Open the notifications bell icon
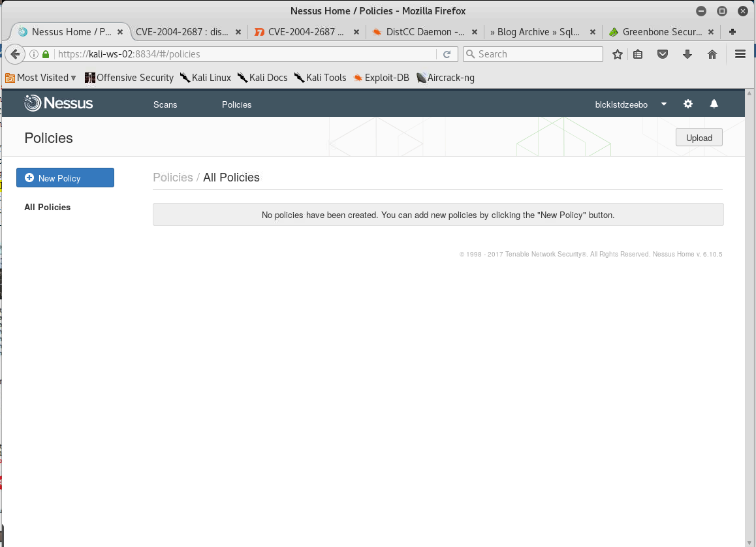The width and height of the screenshot is (756, 547). pos(714,104)
